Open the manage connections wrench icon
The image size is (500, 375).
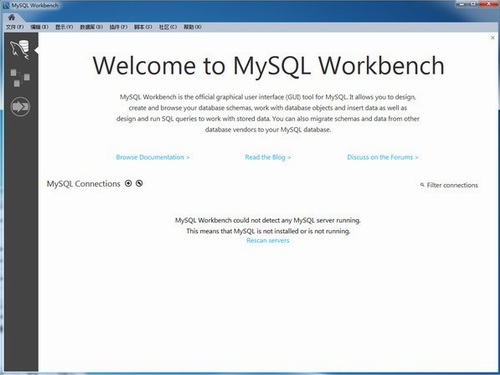click(139, 183)
